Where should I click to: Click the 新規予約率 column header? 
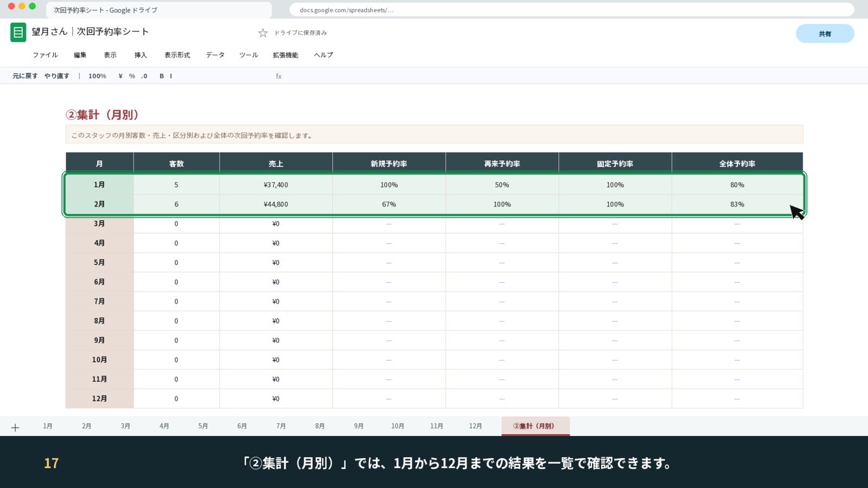click(x=389, y=163)
